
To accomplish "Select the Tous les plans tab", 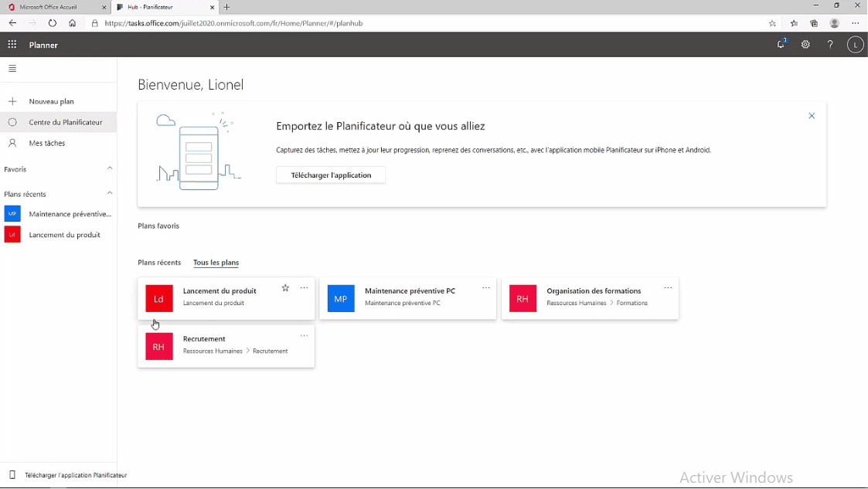I will point(216,263).
